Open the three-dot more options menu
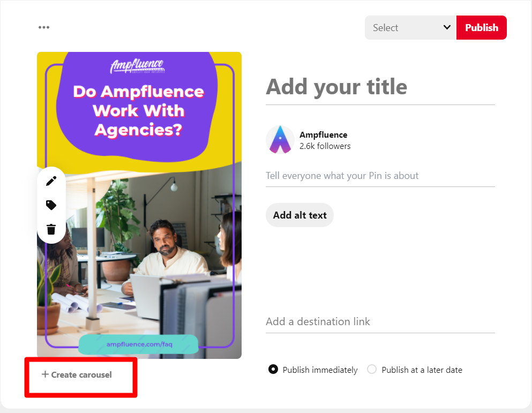 (44, 28)
